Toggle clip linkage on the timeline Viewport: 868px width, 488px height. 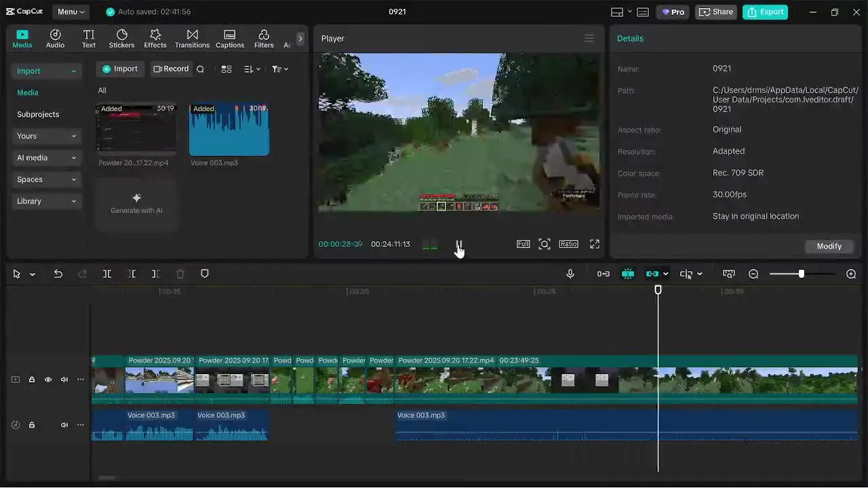pyautogui.click(x=652, y=274)
